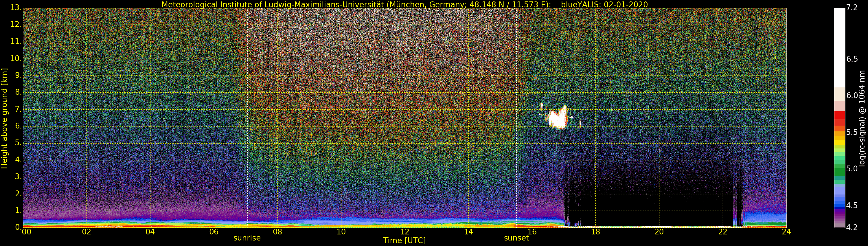This screenshot has height=246, width=868.
Task: Click the time axis tick label 24
Action: 786,232
